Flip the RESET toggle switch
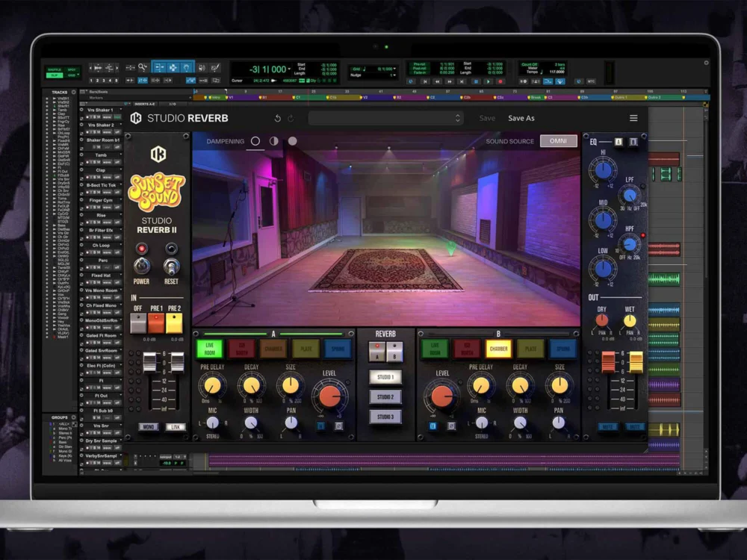Image resolution: width=747 pixels, height=560 pixels. [171, 266]
